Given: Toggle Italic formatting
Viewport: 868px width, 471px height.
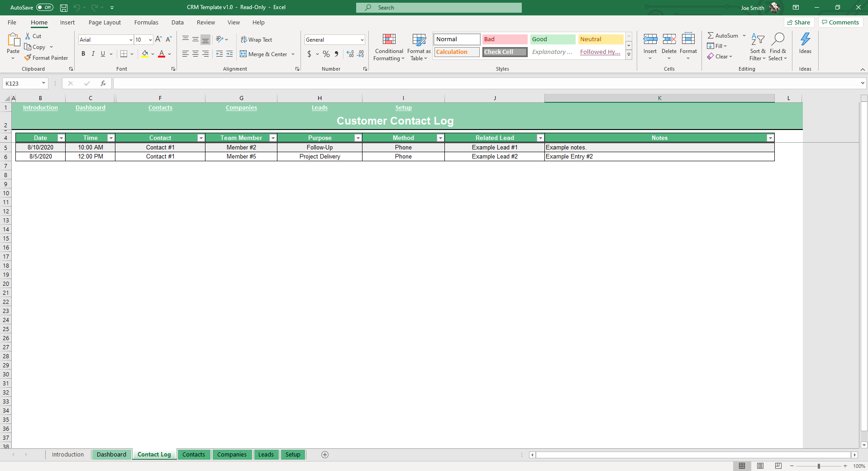Looking at the screenshot, I should (93, 54).
